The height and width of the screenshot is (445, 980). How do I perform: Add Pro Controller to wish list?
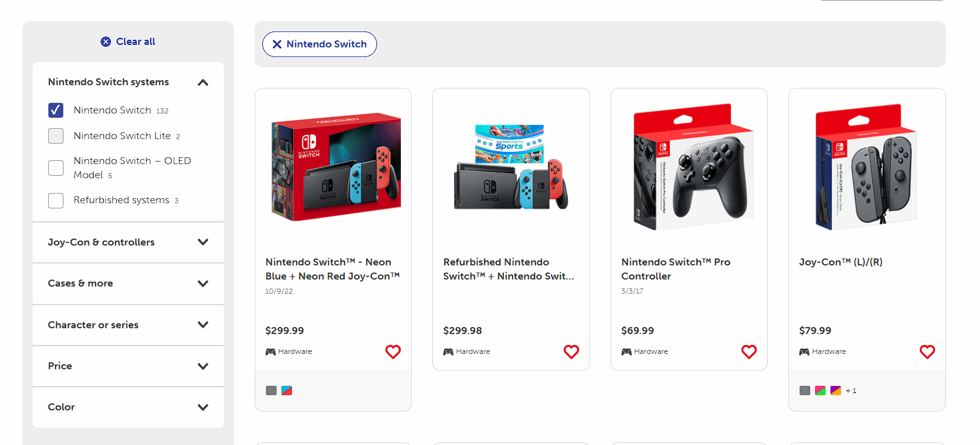point(748,351)
